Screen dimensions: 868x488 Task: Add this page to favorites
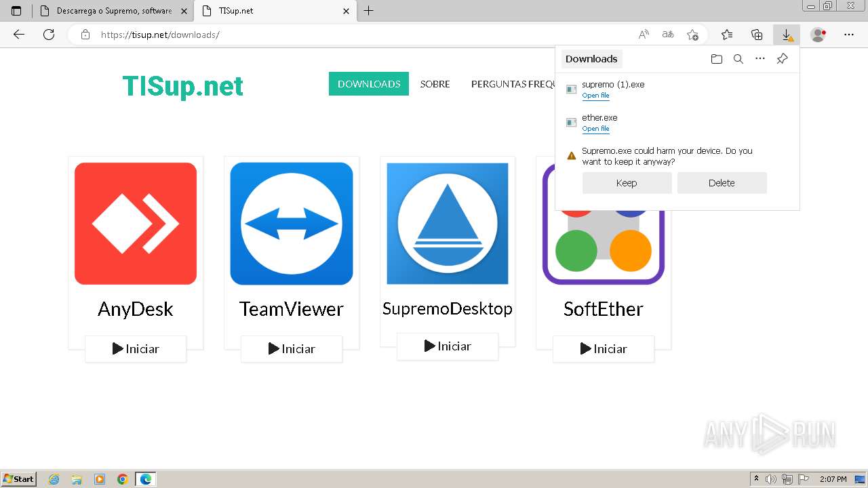click(692, 35)
